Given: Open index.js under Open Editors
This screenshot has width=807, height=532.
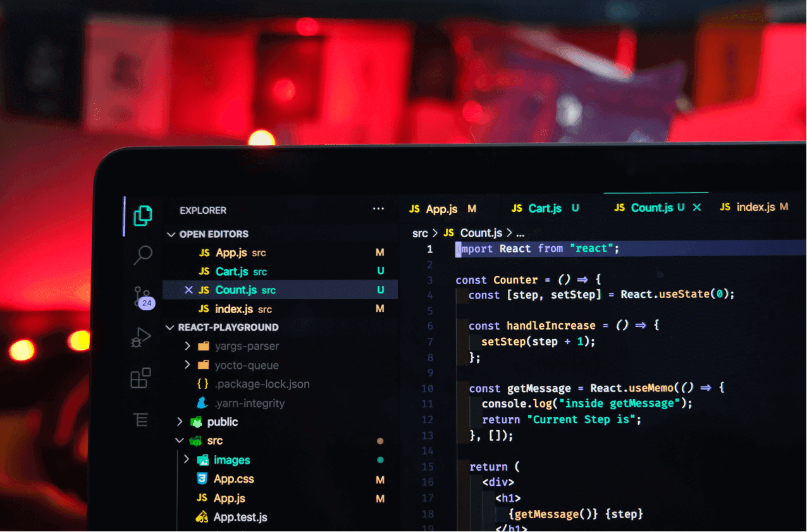Looking at the screenshot, I should [x=280, y=309].
